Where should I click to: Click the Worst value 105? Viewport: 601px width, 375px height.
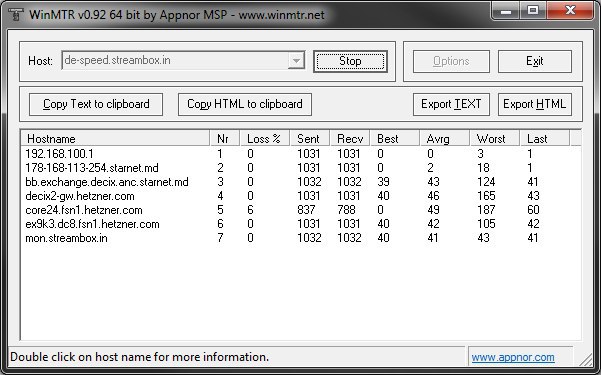(486, 224)
